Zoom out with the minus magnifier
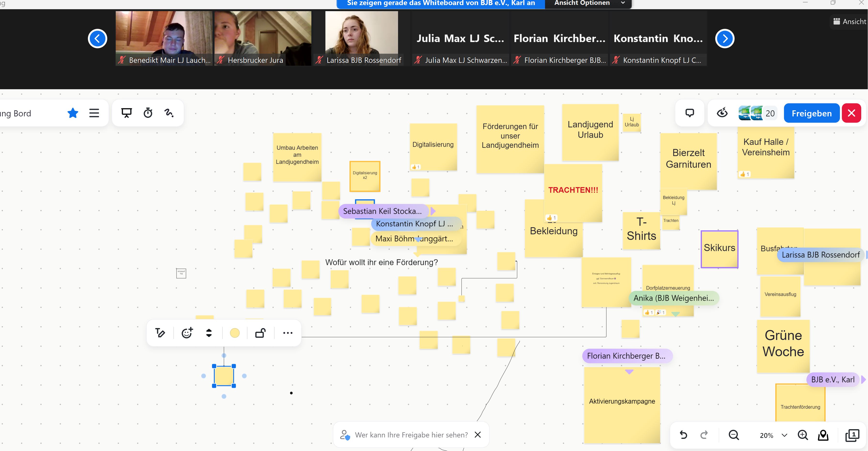This screenshot has height=451, width=868. pyautogui.click(x=734, y=435)
